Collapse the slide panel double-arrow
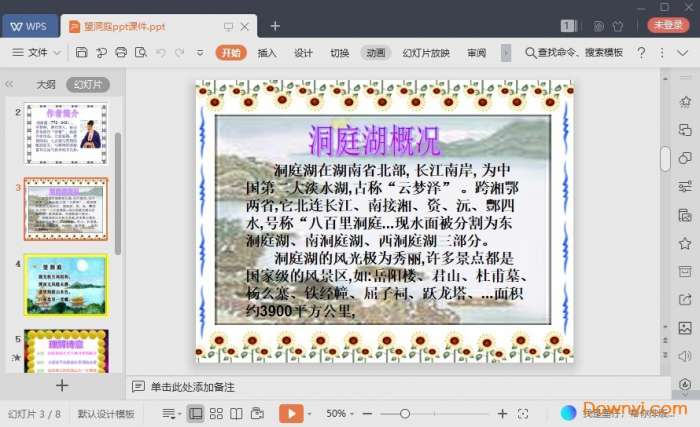Image resolution: width=700 pixels, height=427 pixels. [9, 84]
